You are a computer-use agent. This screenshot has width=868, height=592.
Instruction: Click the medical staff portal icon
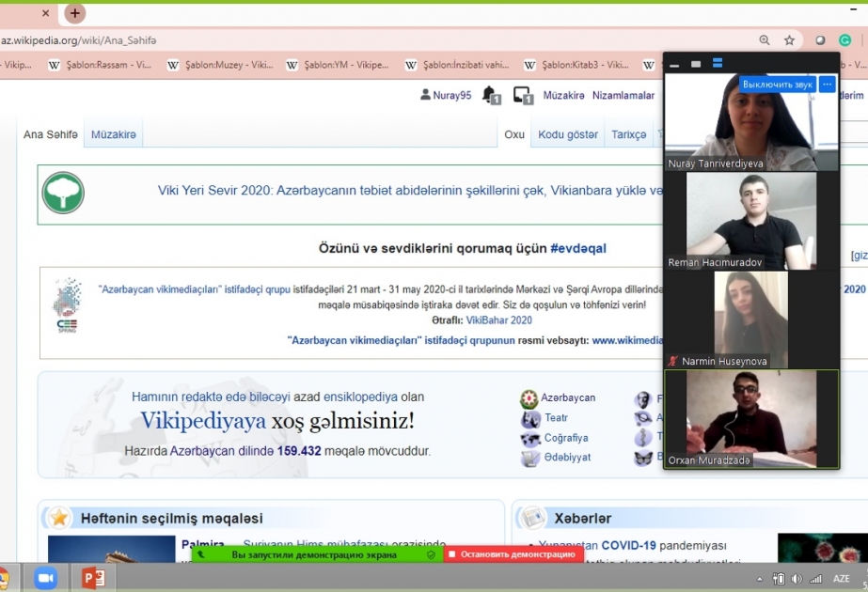click(x=642, y=437)
